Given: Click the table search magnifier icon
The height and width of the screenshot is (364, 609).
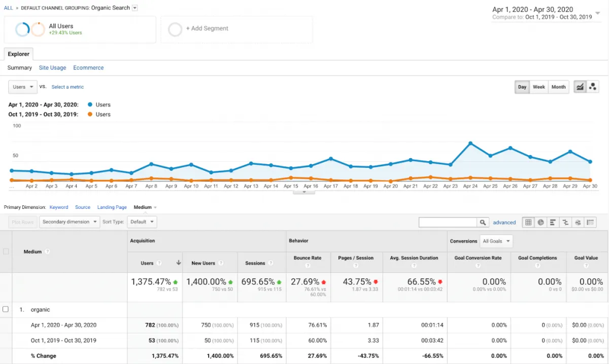Looking at the screenshot, I should [x=483, y=222].
